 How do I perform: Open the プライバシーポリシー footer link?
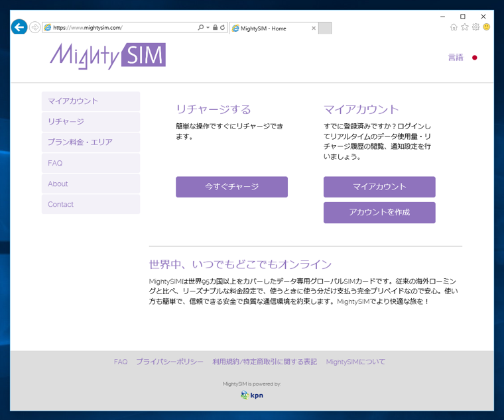(170, 362)
